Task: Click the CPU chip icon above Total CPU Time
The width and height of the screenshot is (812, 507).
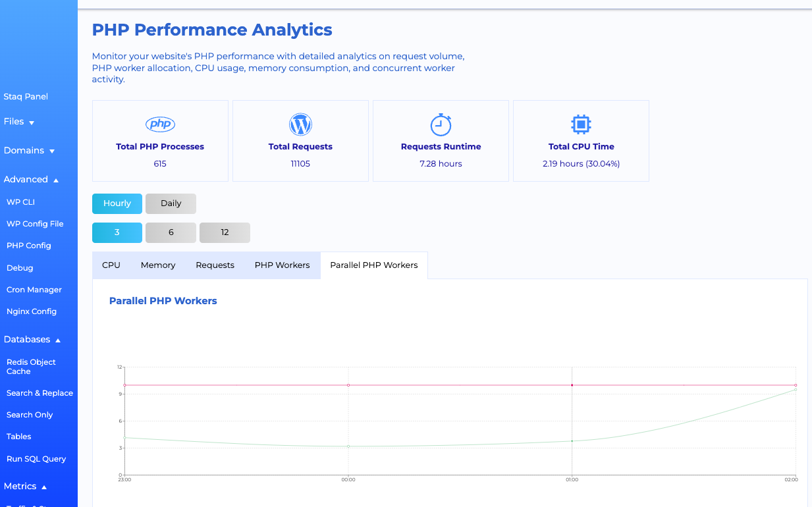Action: (581, 124)
